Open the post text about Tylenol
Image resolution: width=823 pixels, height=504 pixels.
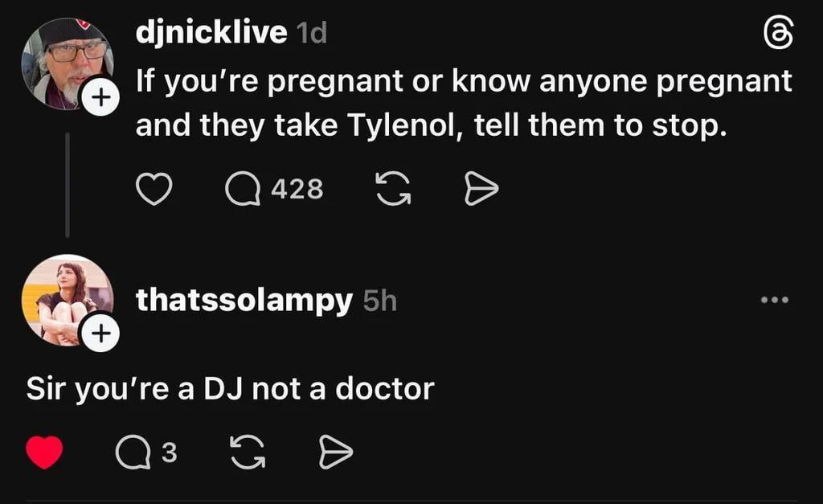463,103
